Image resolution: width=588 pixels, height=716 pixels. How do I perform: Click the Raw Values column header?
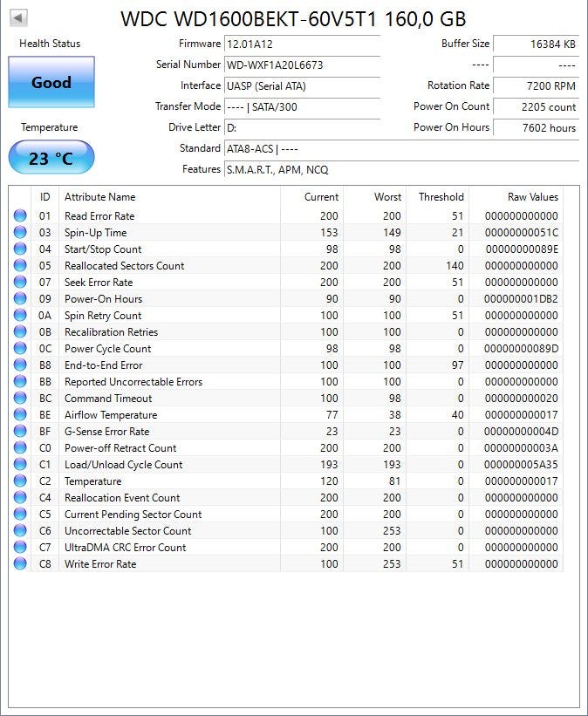(x=532, y=197)
